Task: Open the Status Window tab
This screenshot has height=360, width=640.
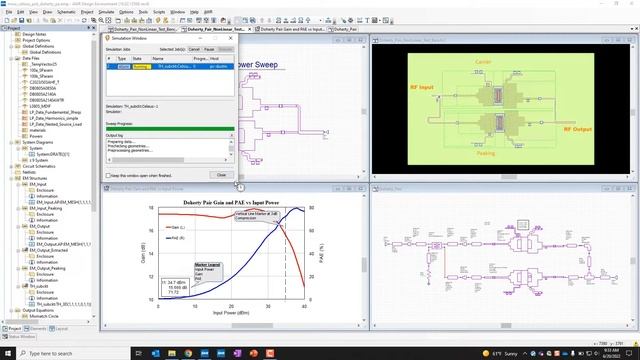Action: click(19, 337)
